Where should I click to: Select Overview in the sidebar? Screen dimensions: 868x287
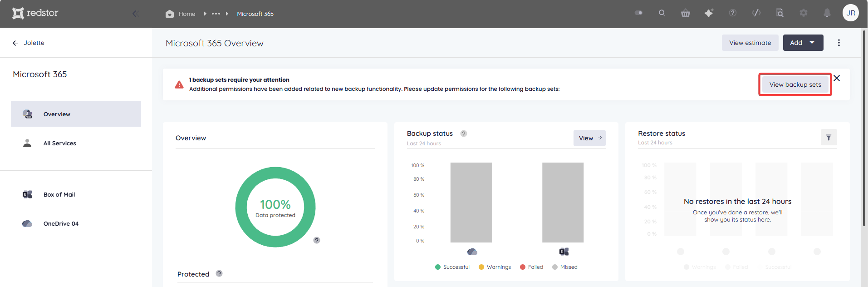coord(76,114)
